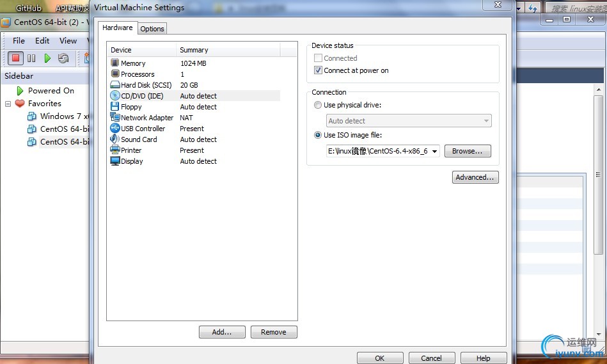Click the Device column header

[142, 50]
